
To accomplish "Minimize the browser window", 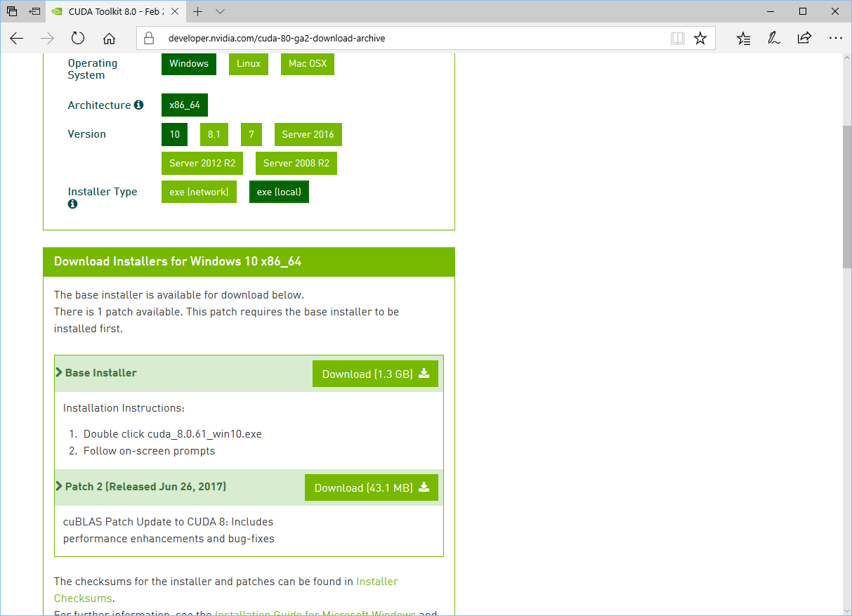I will click(x=771, y=11).
